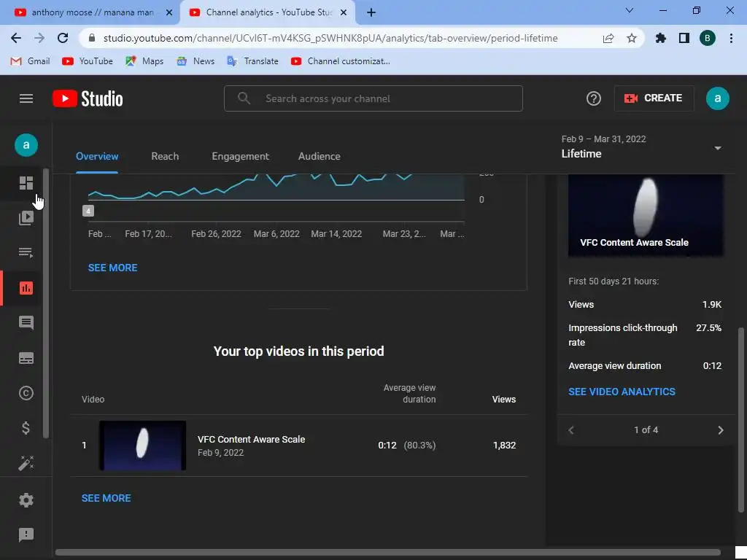747x560 pixels.
Task: Click the VFC Content Aware Scale video title
Action: coord(251,439)
